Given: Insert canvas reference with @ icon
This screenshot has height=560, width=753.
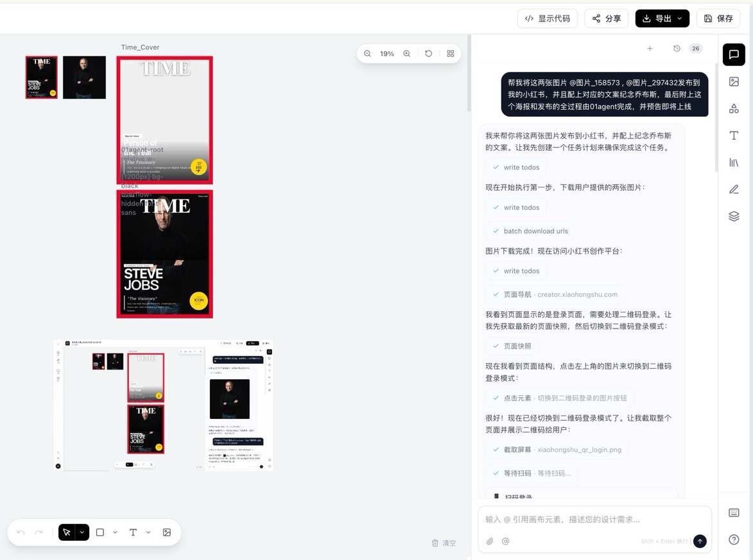Looking at the screenshot, I should click(505, 541).
